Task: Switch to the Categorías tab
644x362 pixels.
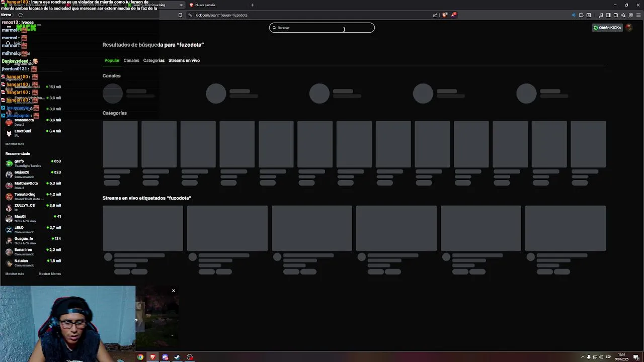Action: tap(153, 60)
